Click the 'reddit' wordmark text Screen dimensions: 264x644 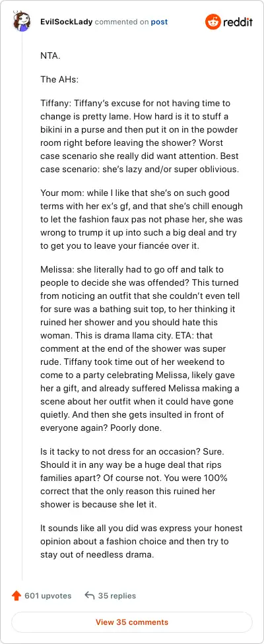[x=238, y=22]
